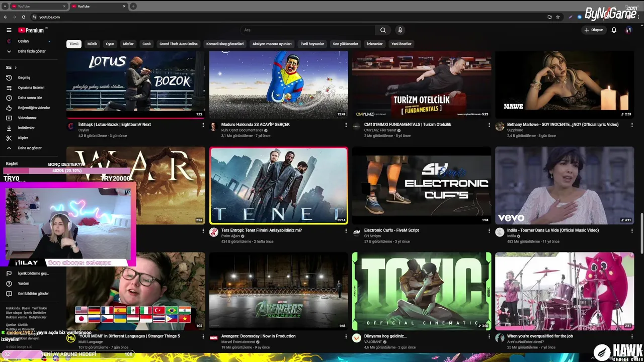Select the Canlı filter chip

pos(146,44)
